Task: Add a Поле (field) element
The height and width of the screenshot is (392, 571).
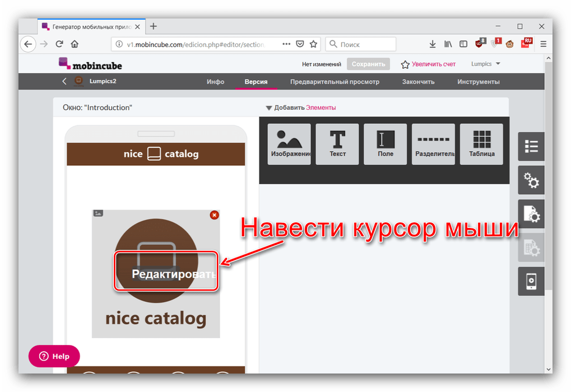Action: [x=386, y=144]
